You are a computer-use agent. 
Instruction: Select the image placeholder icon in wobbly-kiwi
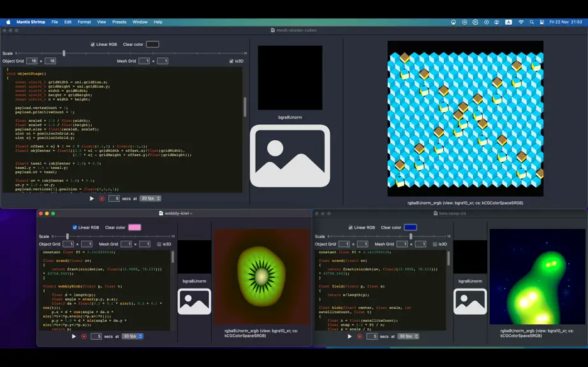[x=195, y=301]
